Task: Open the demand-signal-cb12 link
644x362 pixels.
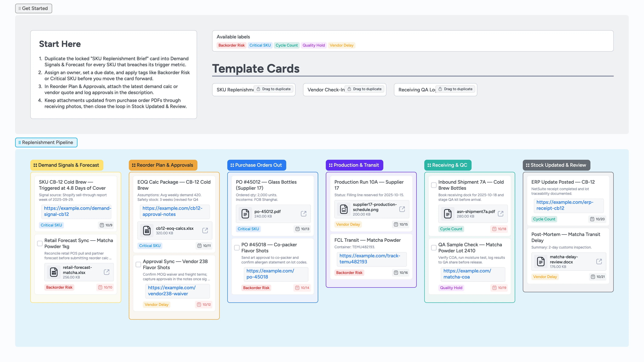Action: pyautogui.click(x=76, y=211)
